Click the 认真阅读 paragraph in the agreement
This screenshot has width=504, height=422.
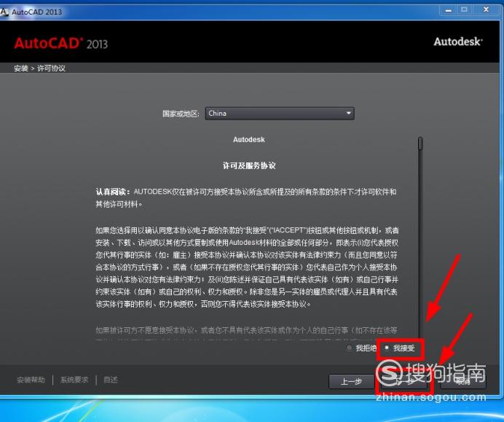tap(246, 198)
